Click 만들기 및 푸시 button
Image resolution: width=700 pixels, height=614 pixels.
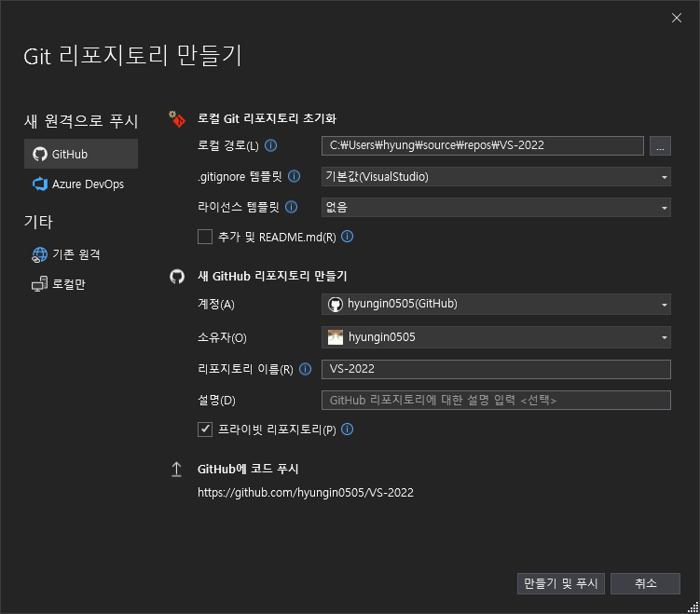click(x=561, y=583)
